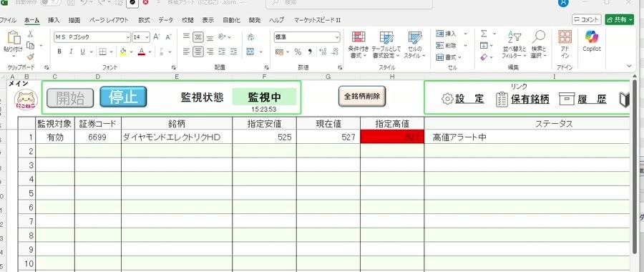Open accounting number format icon
The width and height of the screenshot is (644, 272).
(x=280, y=52)
